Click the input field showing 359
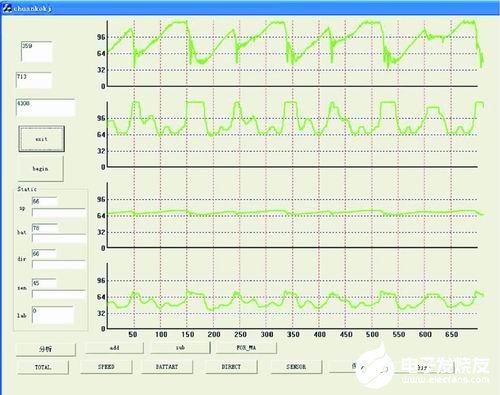The width and height of the screenshot is (500, 395). point(37,52)
